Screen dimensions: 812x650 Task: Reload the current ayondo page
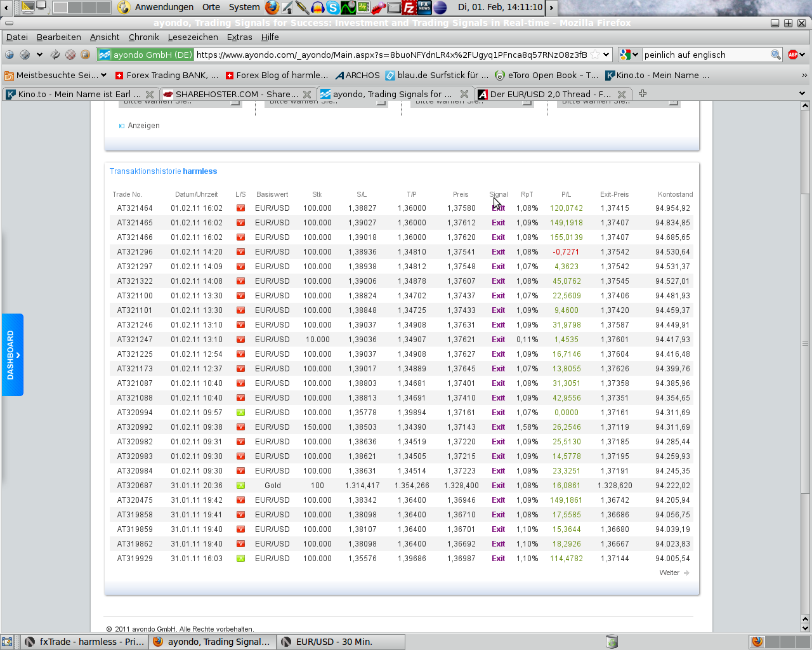point(55,55)
